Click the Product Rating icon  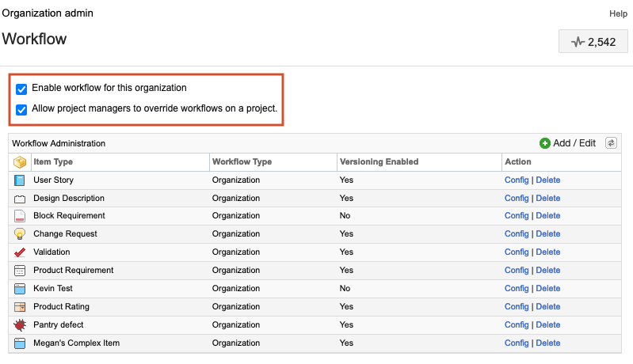[x=19, y=307]
